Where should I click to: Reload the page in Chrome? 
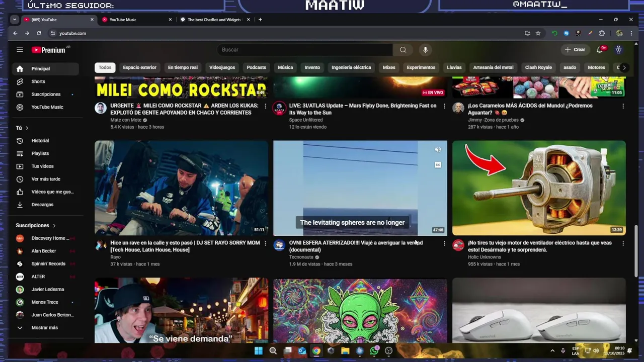click(x=39, y=33)
